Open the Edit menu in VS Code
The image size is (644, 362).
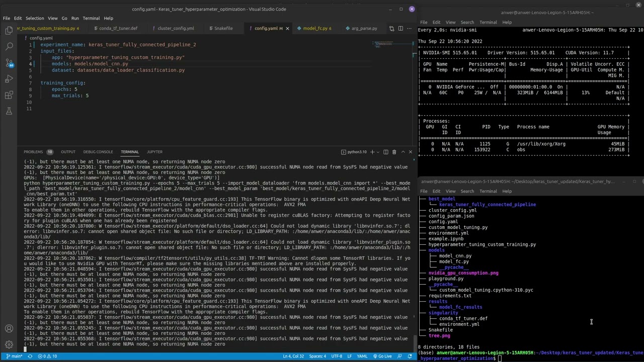18,18
